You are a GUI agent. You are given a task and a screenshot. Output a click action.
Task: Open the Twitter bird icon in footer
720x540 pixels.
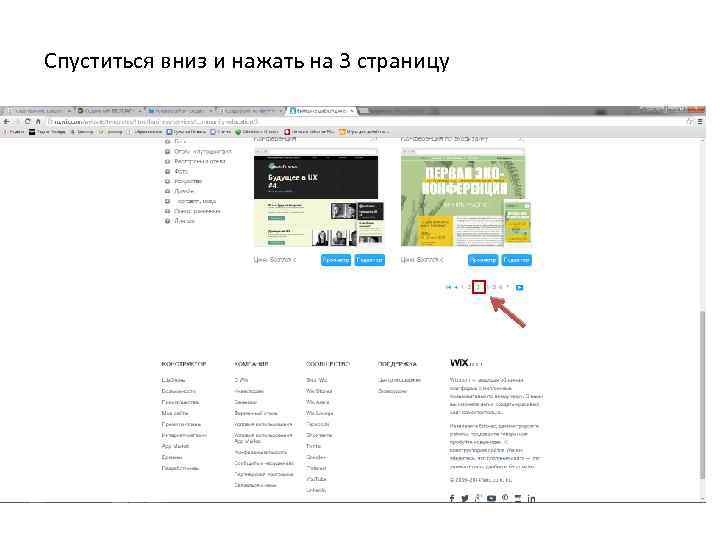(465, 498)
